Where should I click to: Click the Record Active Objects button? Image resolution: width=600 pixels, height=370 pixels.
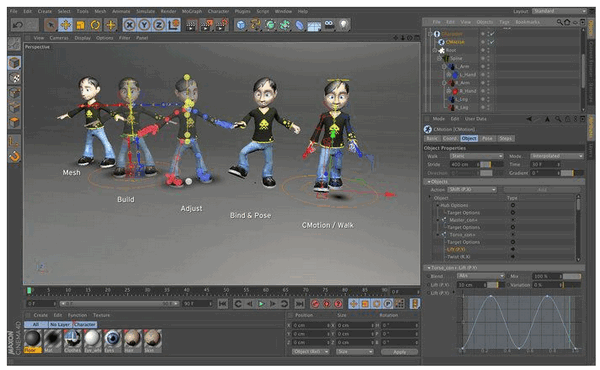point(315,304)
